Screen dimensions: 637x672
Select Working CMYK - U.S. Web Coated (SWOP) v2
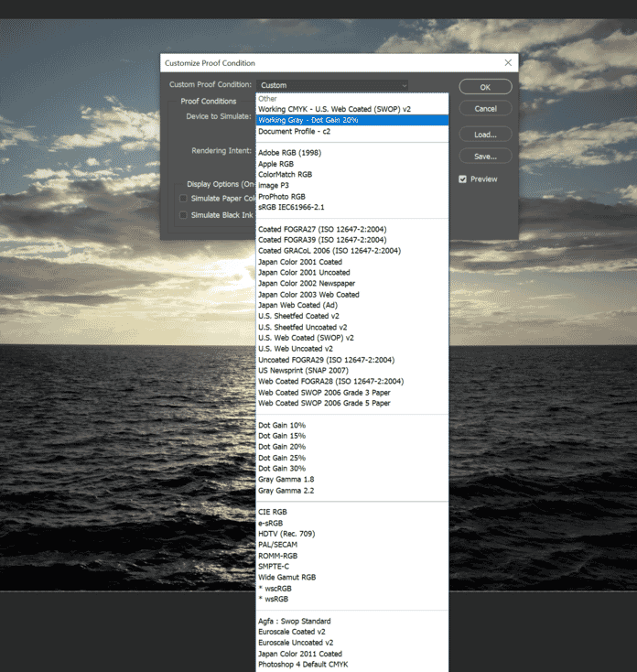pyautogui.click(x=334, y=109)
